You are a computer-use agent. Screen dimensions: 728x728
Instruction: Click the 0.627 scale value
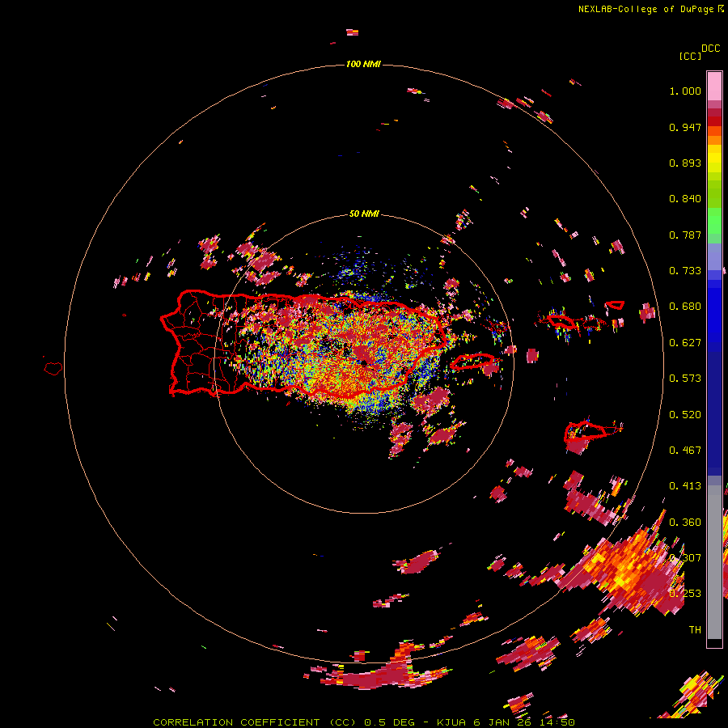pos(685,343)
